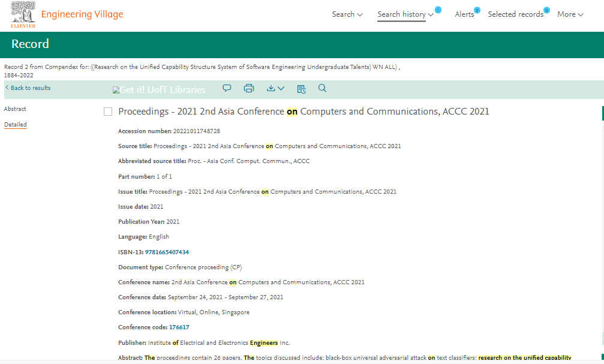604x364 pixels.
Task: Click the Alerts count badge
Action: 477,10
